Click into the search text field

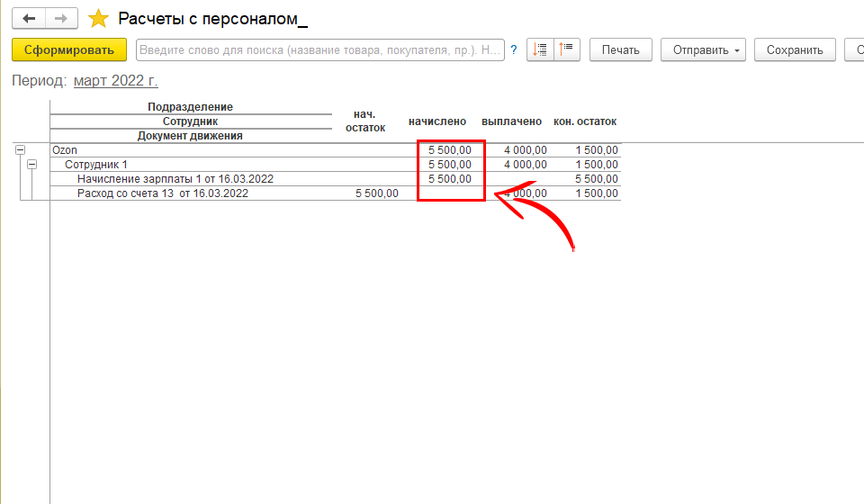pyautogui.click(x=319, y=50)
